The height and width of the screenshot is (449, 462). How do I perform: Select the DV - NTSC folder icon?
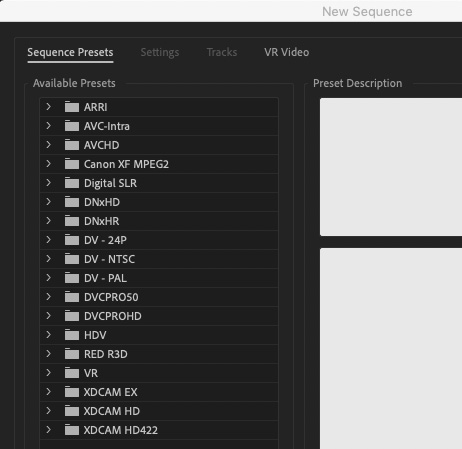tap(72, 259)
